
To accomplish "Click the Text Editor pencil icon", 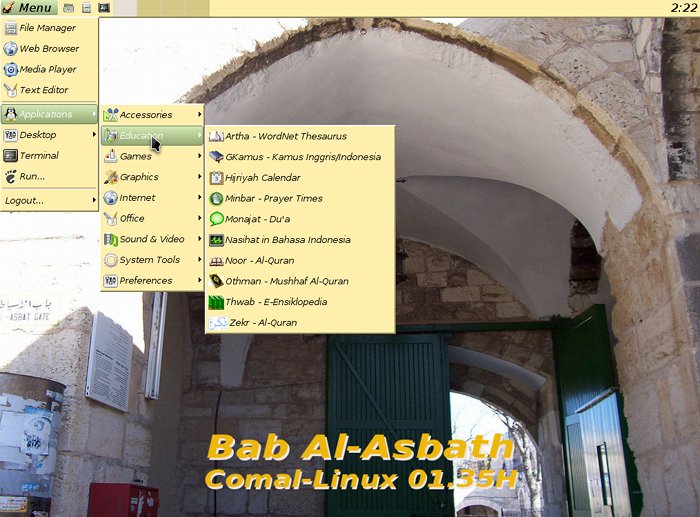I will [x=11, y=90].
